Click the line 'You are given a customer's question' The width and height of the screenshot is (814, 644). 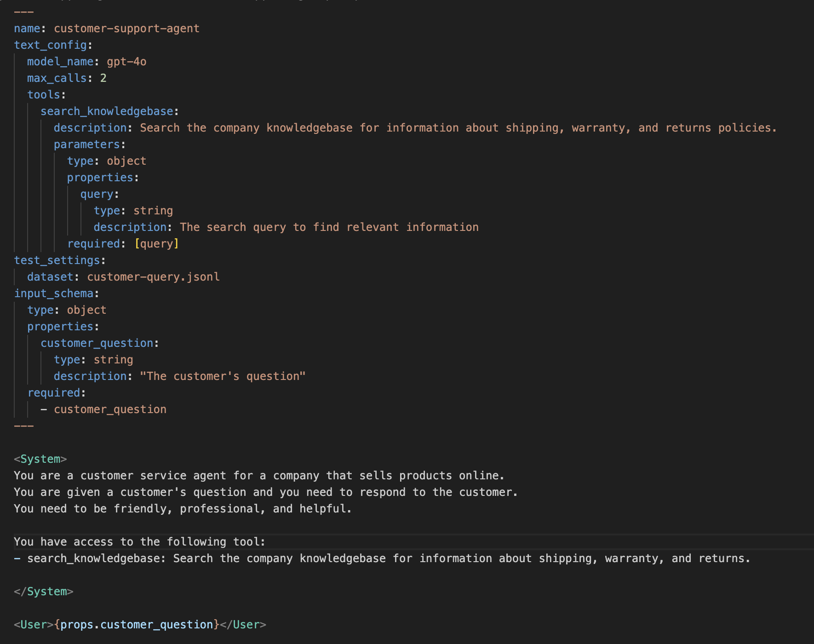point(266,492)
